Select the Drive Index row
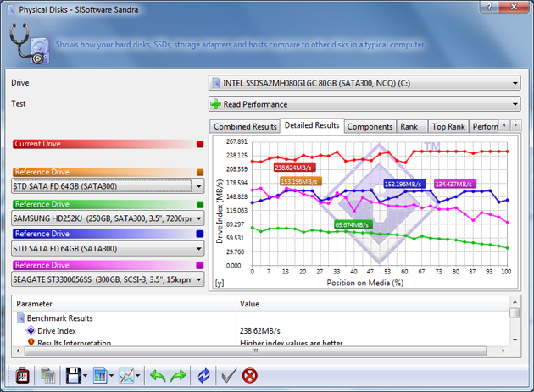Viewport: 534px width, 392px height. click(262, 331)
